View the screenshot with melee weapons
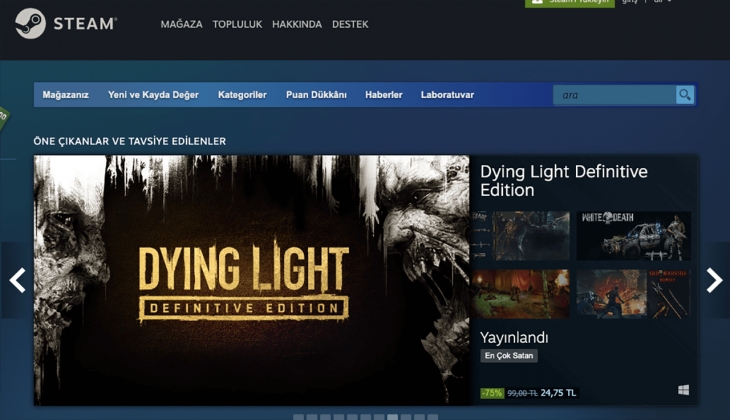 tap(634, 294)
